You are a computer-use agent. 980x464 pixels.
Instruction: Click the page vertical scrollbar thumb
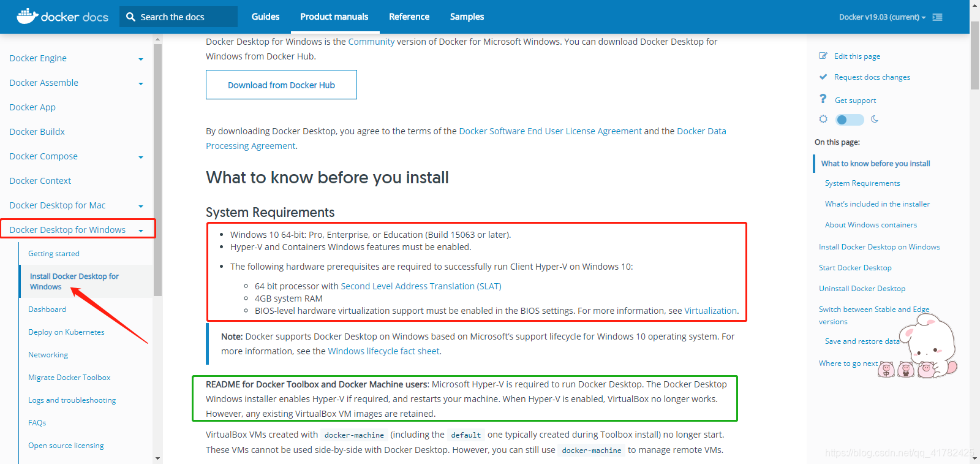tap(975, 55)
